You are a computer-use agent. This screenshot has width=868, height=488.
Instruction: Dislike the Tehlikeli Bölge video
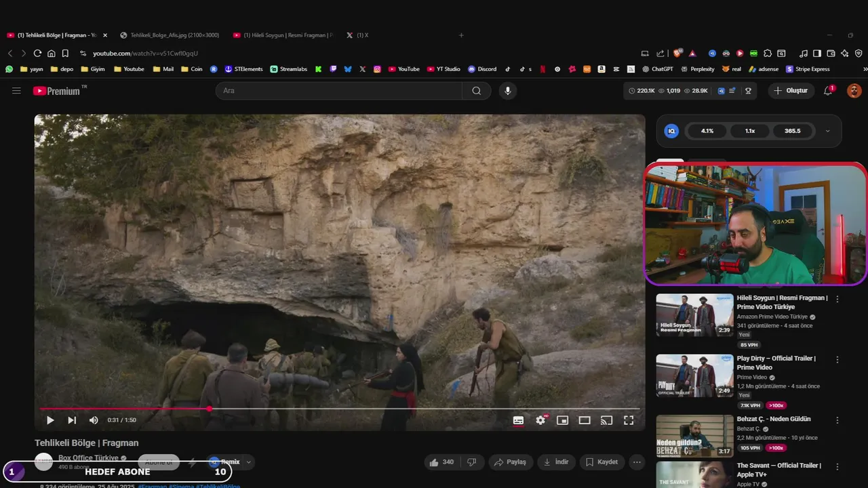click(x=472, y=462)
